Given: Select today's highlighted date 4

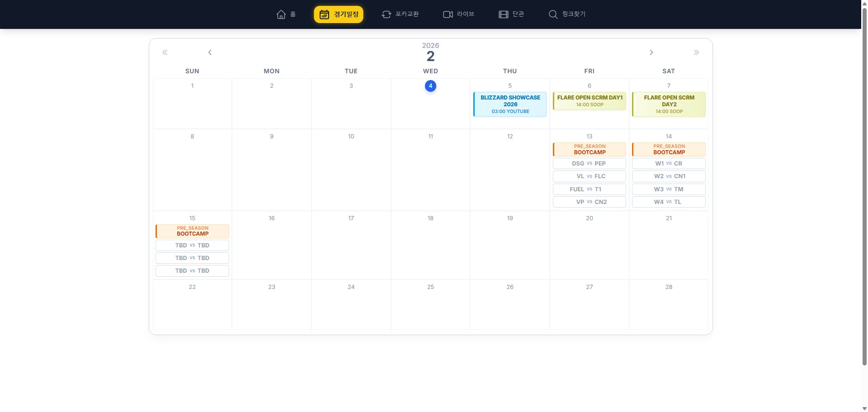Looking at the screenshot, I should 430,86.
